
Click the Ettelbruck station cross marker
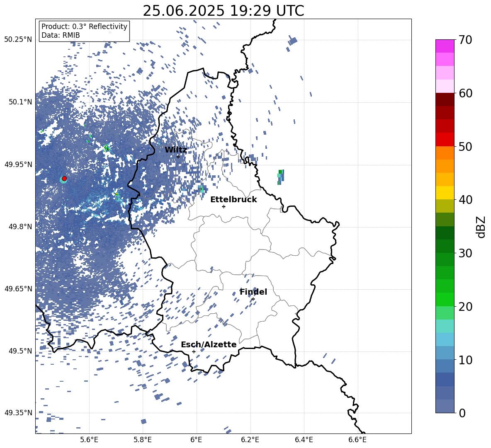(224, 206)
